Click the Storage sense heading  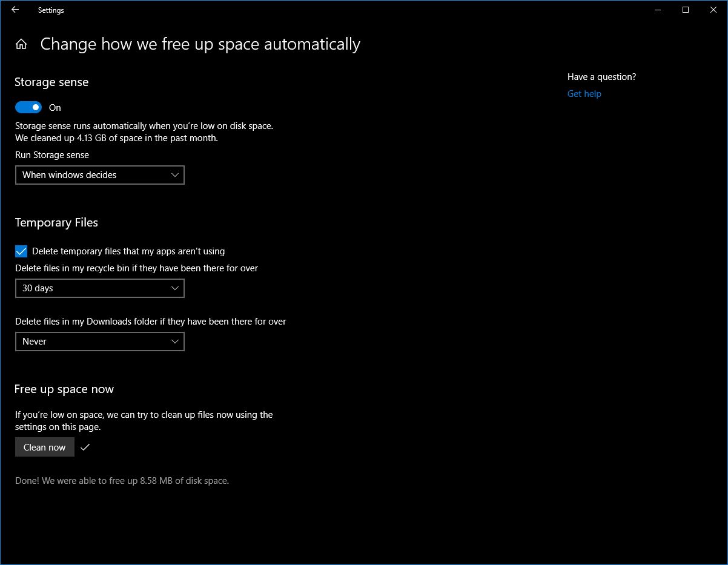[x=51, y=82]
